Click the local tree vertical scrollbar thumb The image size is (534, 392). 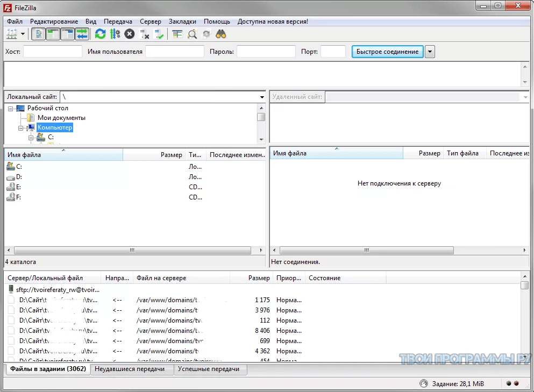pyautogui.click(x=261, y=117)
